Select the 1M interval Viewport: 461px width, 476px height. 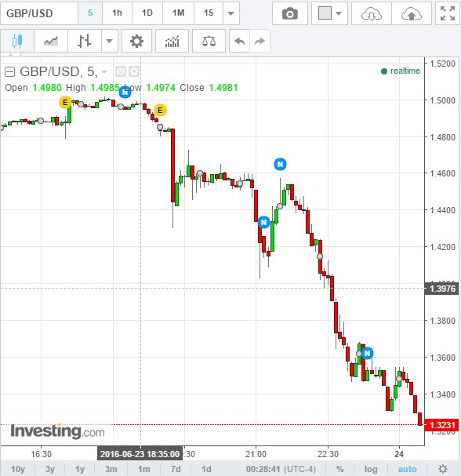tap(178, 13)
